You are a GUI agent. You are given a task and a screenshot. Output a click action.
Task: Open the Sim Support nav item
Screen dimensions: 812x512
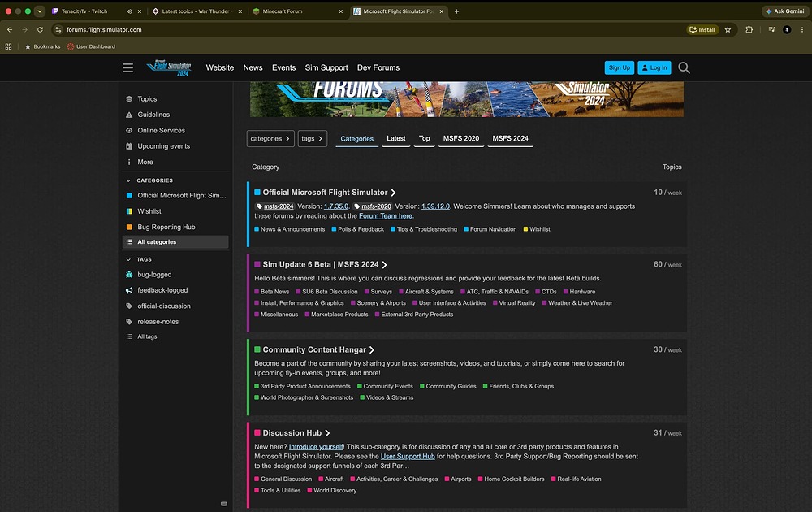click(326, 68)
